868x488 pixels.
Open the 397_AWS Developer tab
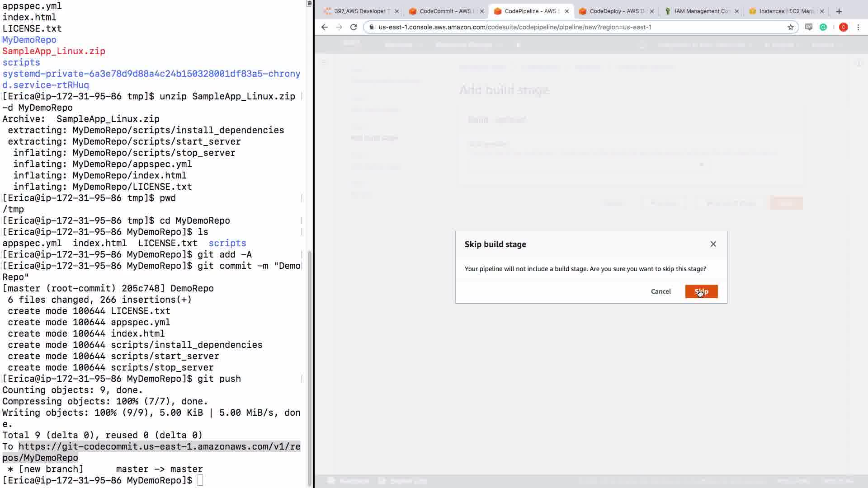coord(358,11)
